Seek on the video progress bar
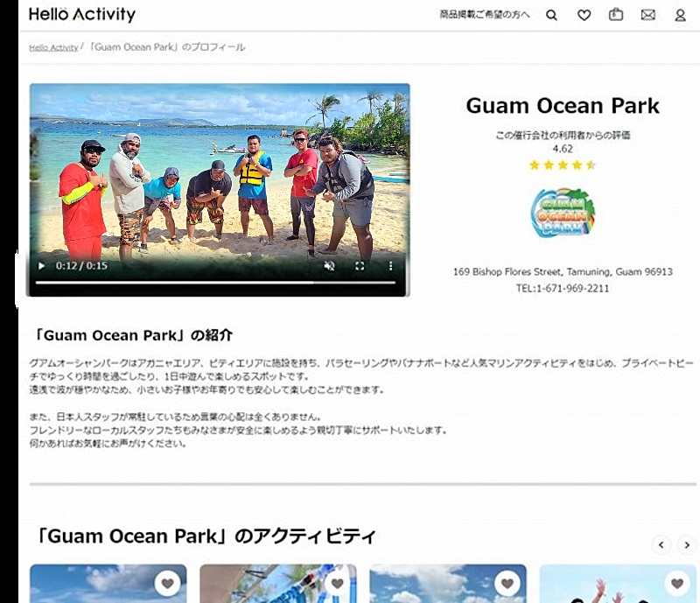This screenshot has height=603, width=700. click(215, 283)
